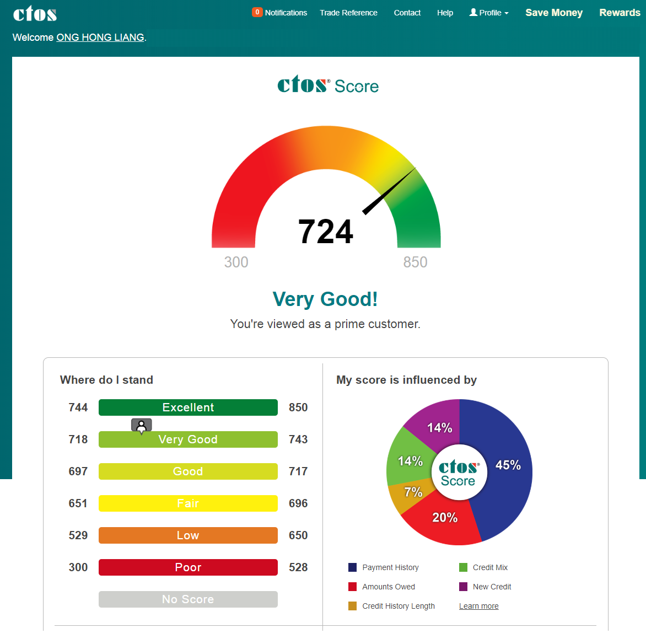Select the Low score band bar

coord(188,535)
